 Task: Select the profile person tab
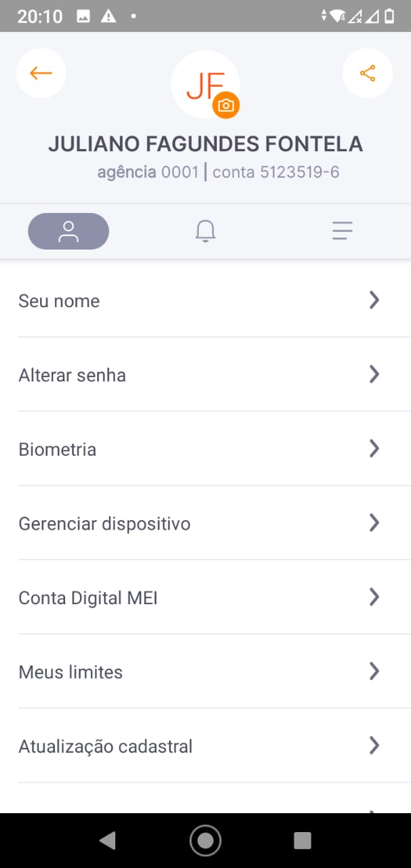[x=68, y=231]
